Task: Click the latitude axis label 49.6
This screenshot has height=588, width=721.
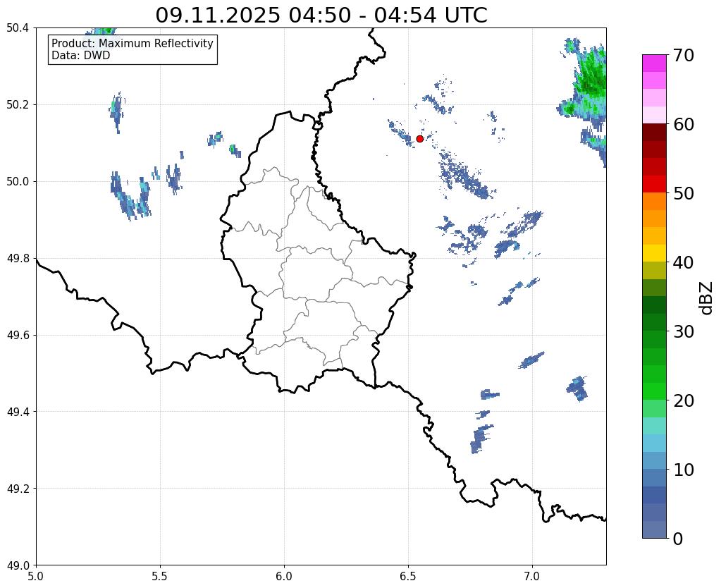Action: (x=18, y=336)
